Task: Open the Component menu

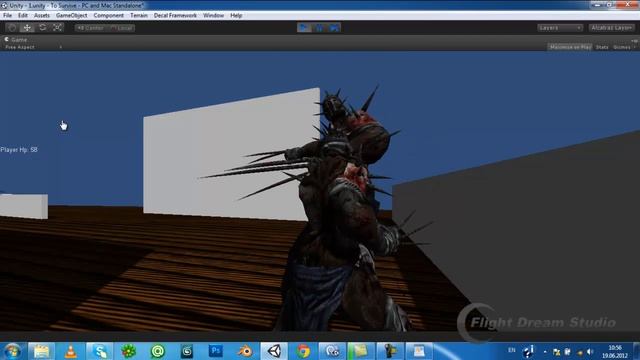Action: click(x=109, y=16)
